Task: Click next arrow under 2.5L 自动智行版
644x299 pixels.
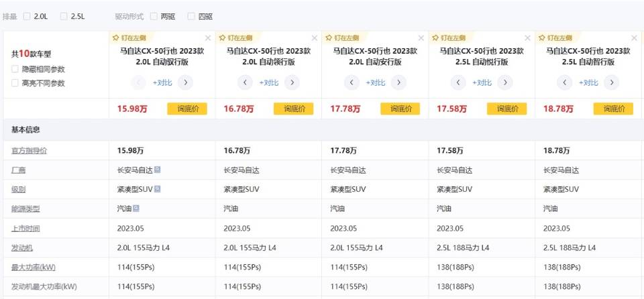Action: coord(611,82)
